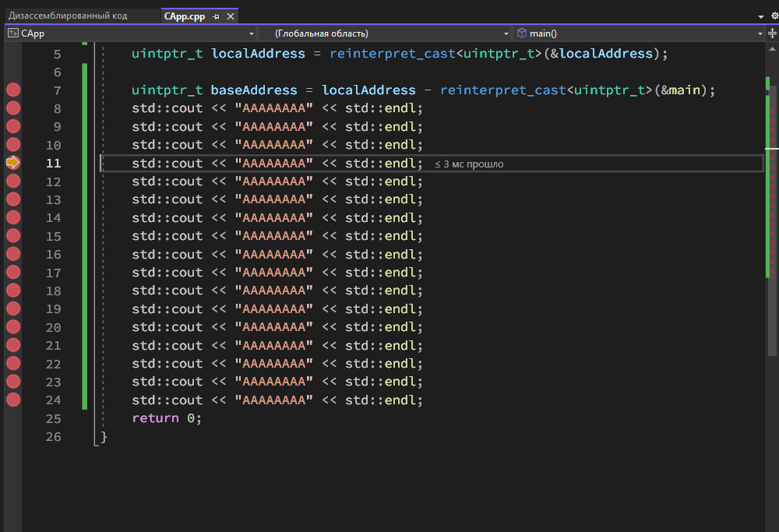Click the '≤ 3 мс прошло' perf tip
Viewport: 779px width, 532px height.
coord(469,164)
